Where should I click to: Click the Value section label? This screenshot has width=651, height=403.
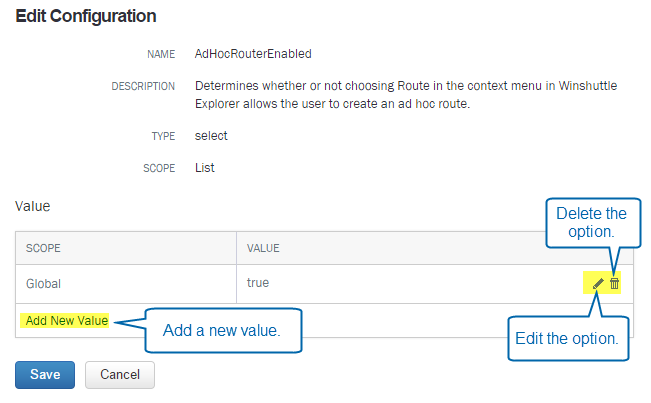point(32,206)
